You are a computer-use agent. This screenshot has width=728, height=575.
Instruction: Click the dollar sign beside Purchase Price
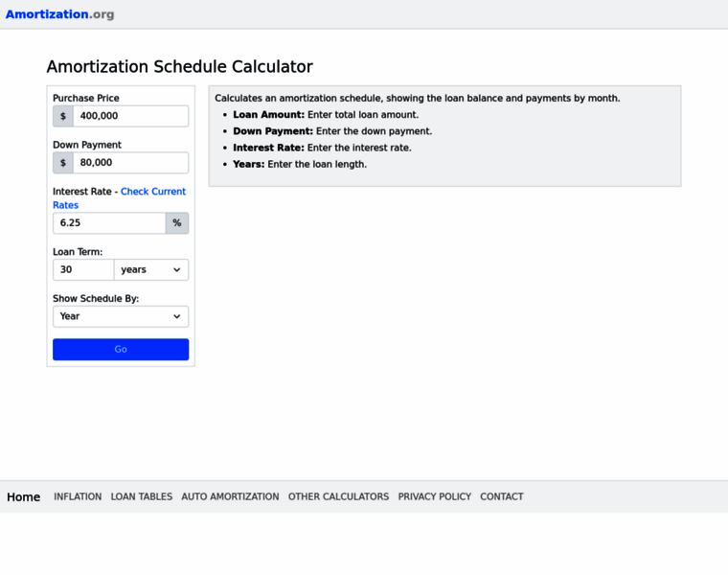coord(63,116)
